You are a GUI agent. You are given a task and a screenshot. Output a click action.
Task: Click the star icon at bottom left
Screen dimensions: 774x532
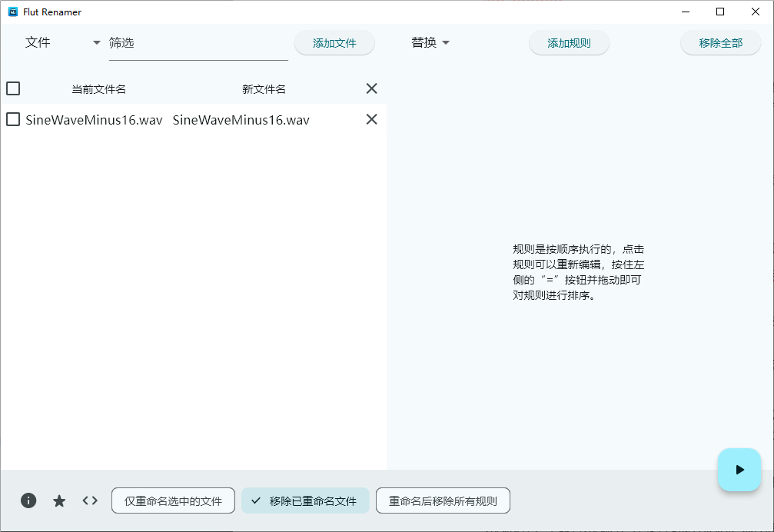(59, 500)
